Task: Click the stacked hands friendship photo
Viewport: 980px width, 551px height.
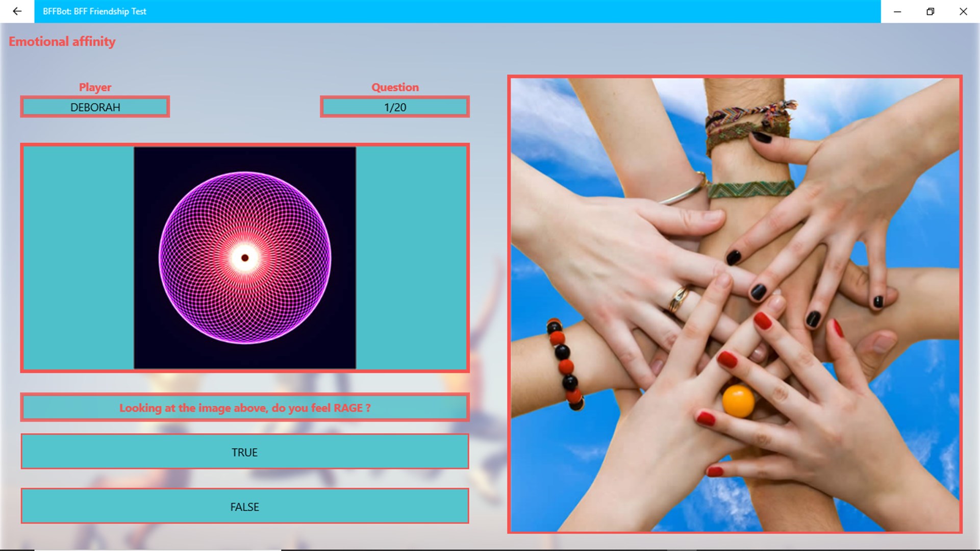Action: (735, 305)
